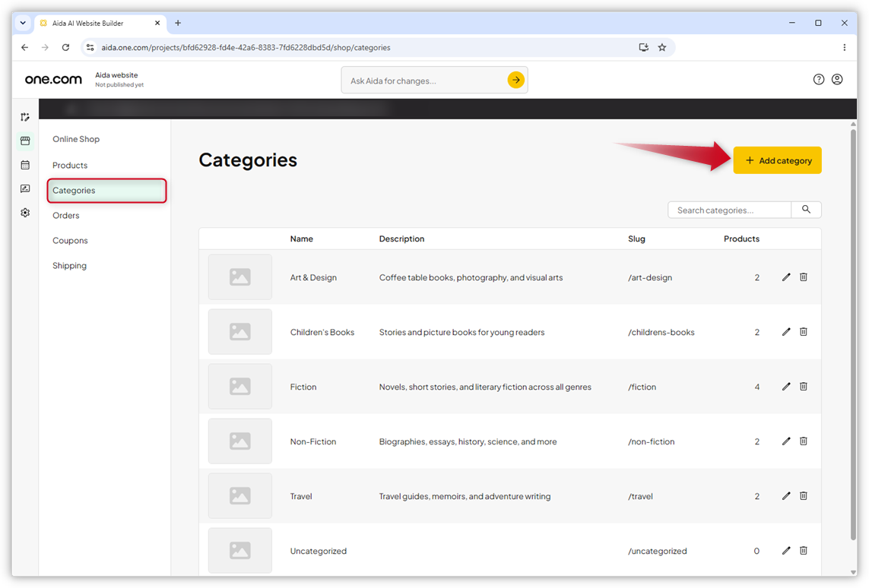Select Categories in the shop menu
This screenshot has width=869, height=588.
pyautogui.click(x=107, y=191)
